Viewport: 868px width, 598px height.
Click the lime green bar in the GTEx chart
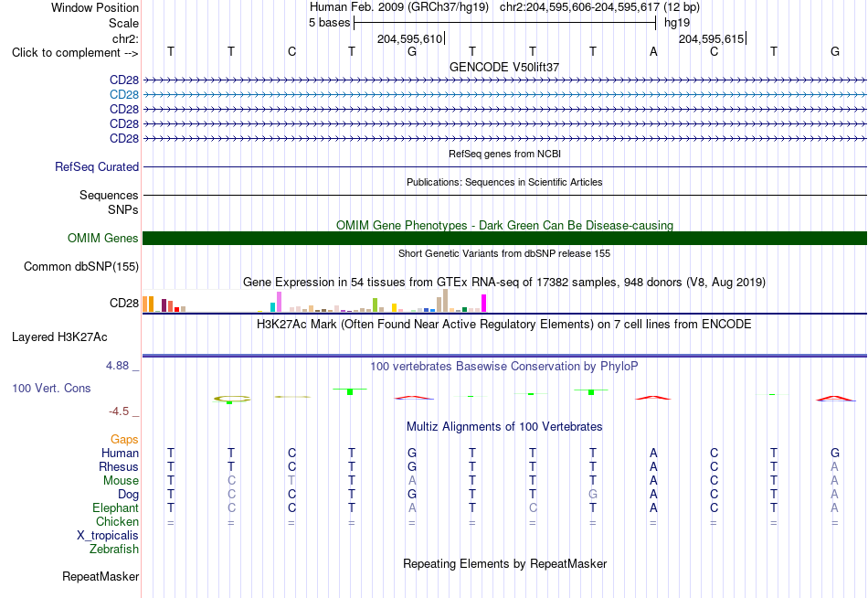coord(375,305)
